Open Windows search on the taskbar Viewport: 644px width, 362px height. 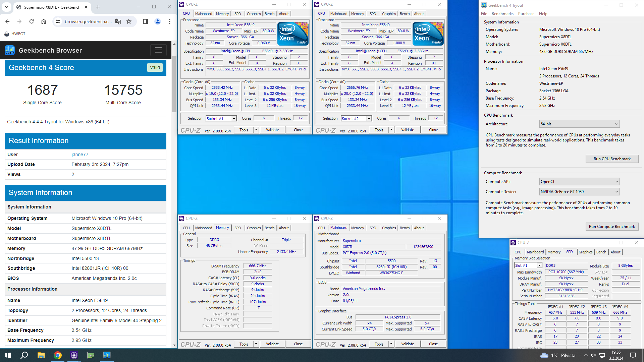tap(24, 355)
